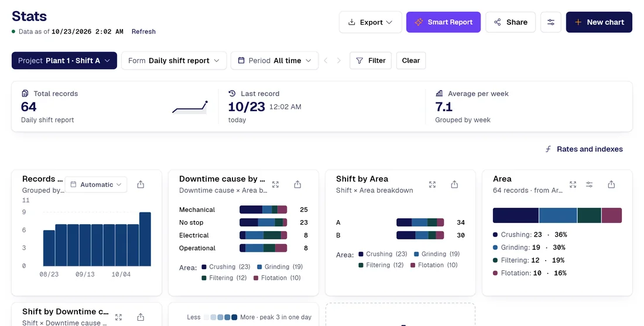This screenshot has width=644, height=326.
Task: Click the '10/23' last record date
Action: 246,107
